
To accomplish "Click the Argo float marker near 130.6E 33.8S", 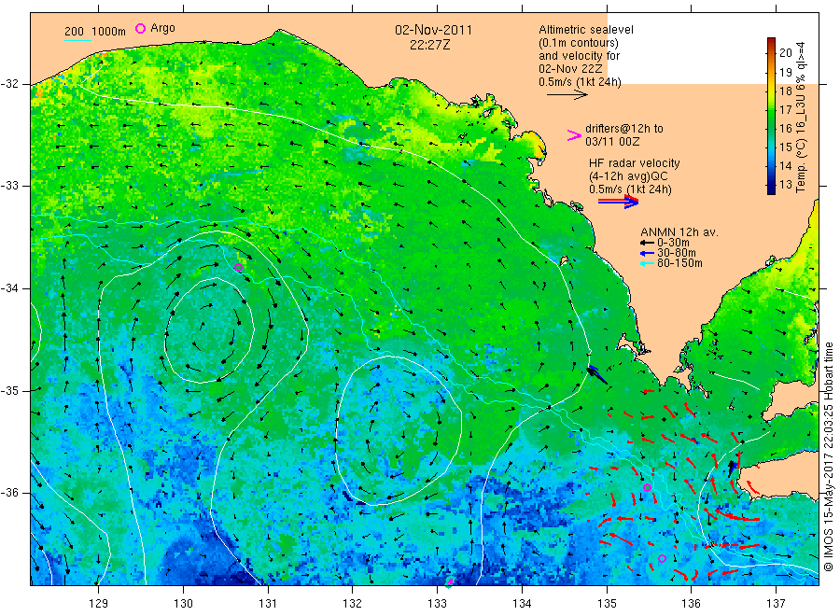I will (x=238, y=267).
